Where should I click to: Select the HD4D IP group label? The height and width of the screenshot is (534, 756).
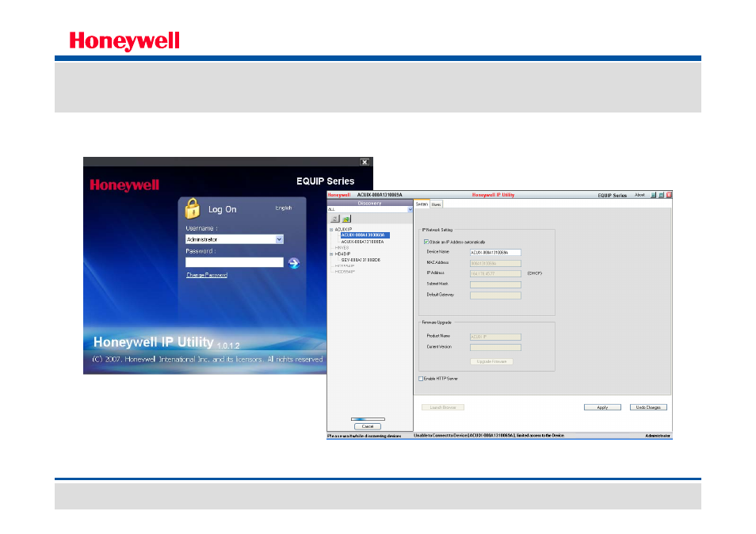pyautogui.click(x=343, y=254)
